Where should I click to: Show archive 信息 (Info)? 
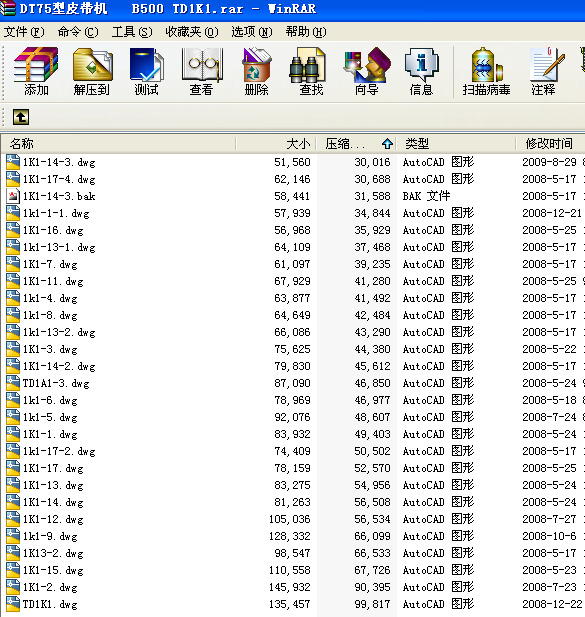(x=421, y=71)
